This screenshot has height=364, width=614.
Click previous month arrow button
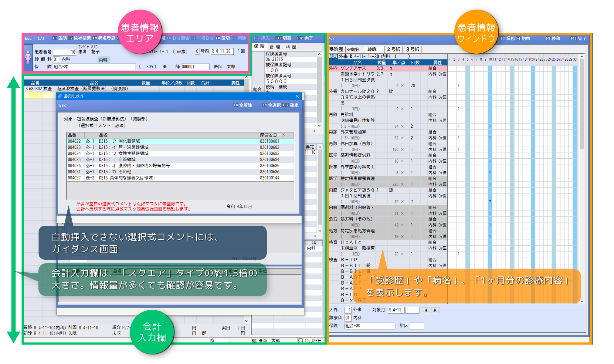[426, 310]
